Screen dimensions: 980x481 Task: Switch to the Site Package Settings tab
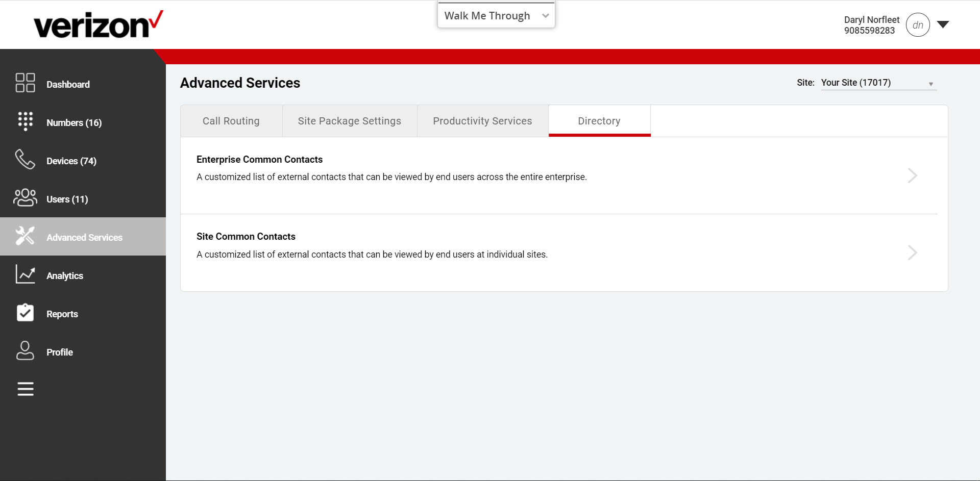click(350, 121)
